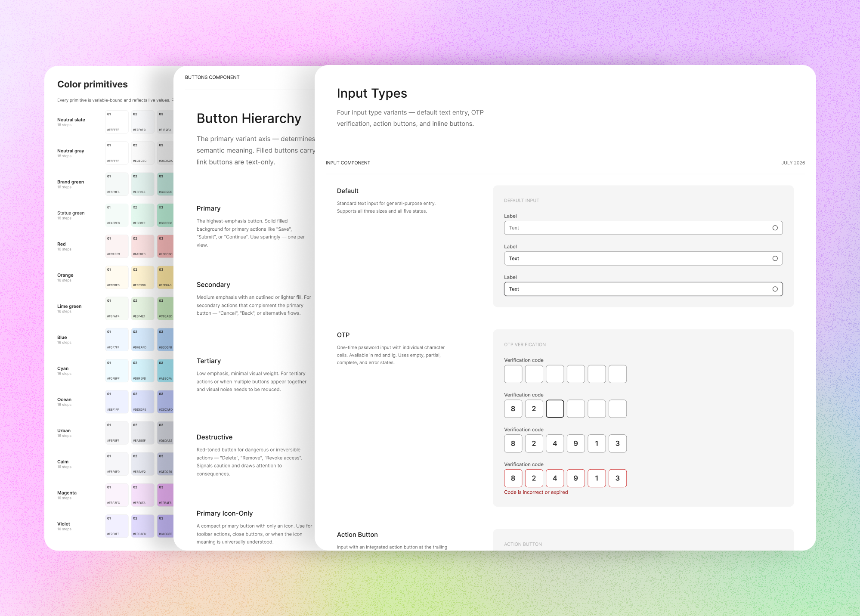This screenshot has height=616, width=860.
Task: Click the 'JULY 2026' date label
Action: click(x=793, y=163)
